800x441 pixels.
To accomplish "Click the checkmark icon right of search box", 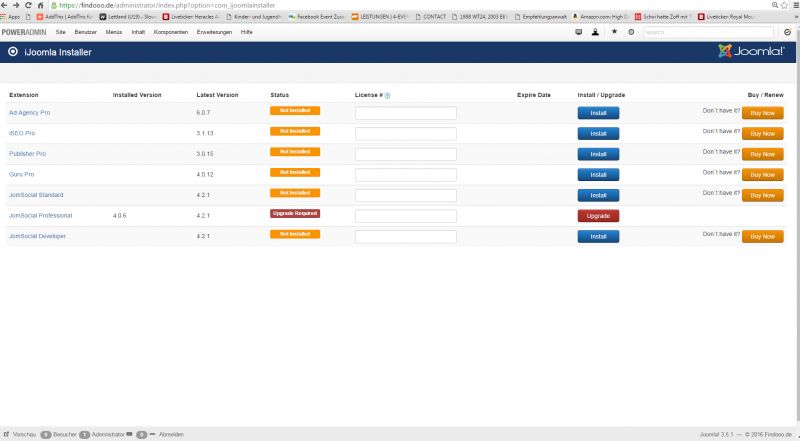I will point(788,32).
